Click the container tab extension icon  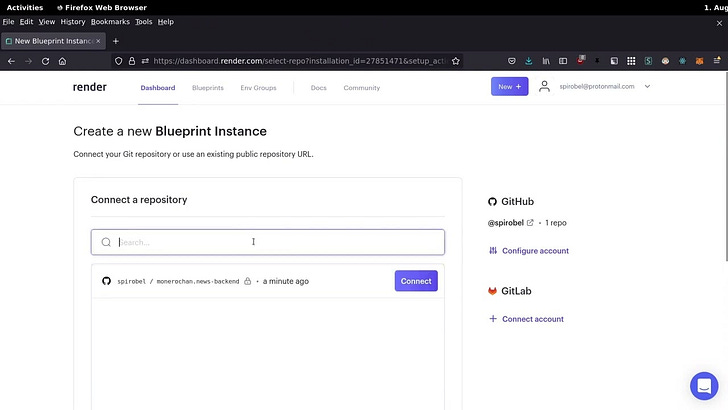click(x=614, y=61)
